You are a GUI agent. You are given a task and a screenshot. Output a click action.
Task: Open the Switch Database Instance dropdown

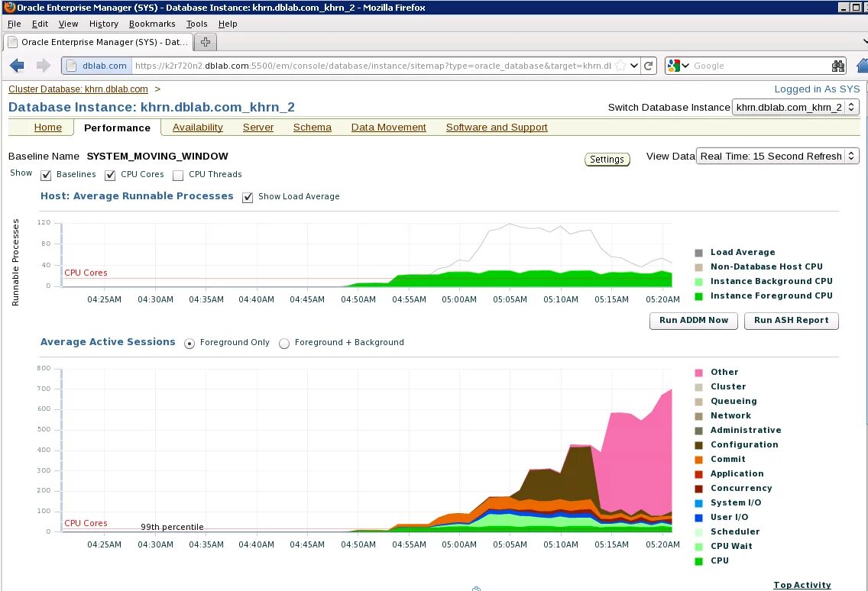tap(795, 108)
